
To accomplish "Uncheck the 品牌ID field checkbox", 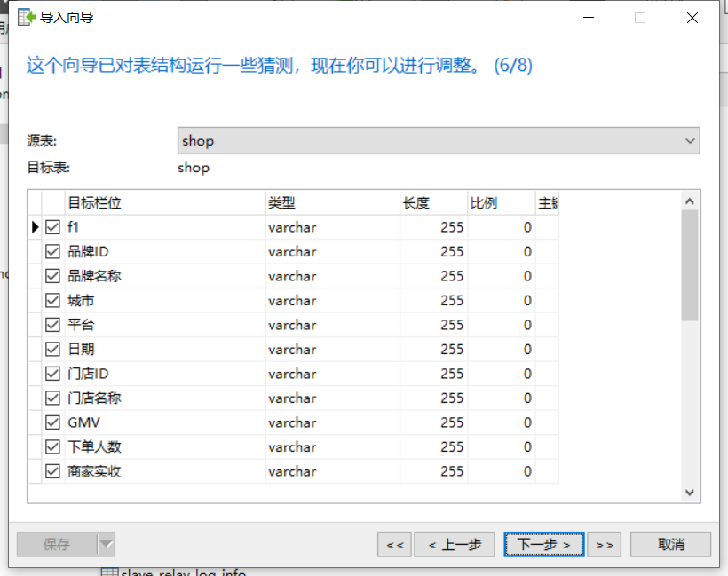I will coord(52,251).
